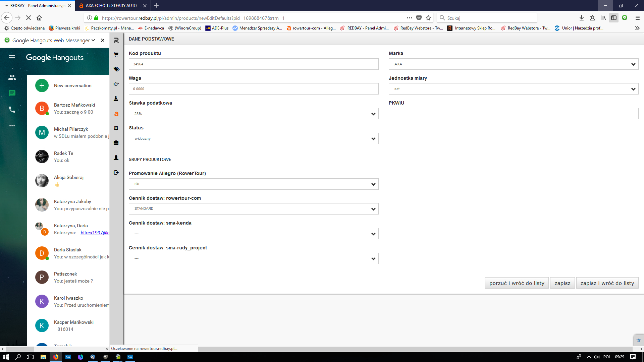Open Hangouts contacts people icon
This screenshot has height=362, width=644.
coord(12,77)
